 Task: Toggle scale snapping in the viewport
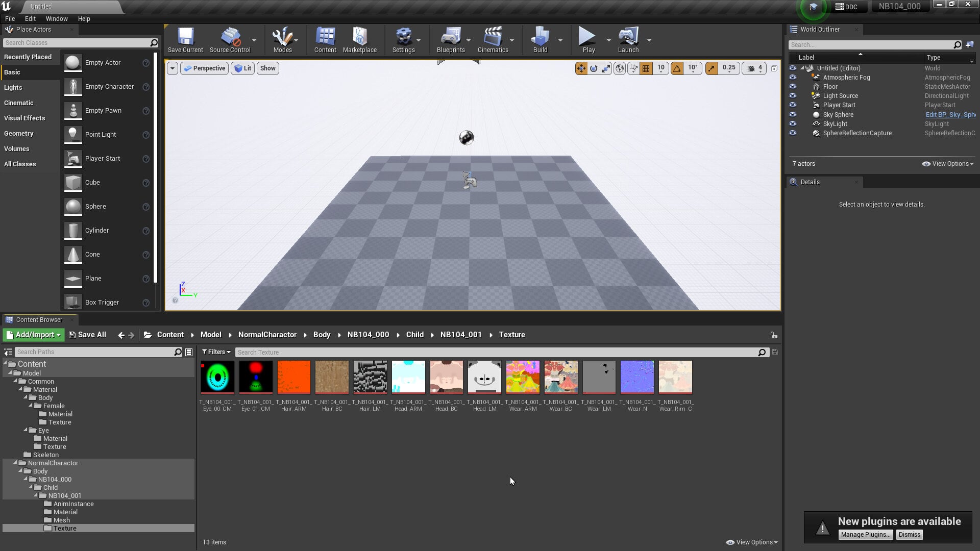(x=712, y=68)
